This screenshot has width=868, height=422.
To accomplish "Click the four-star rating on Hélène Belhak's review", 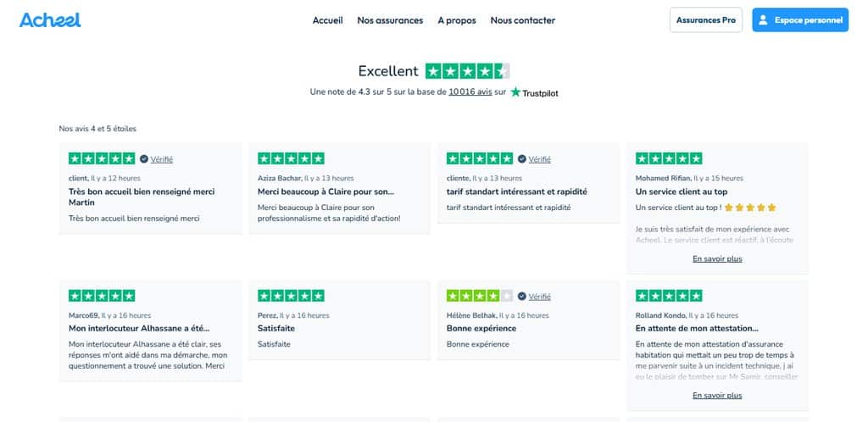I will [480, 296].
